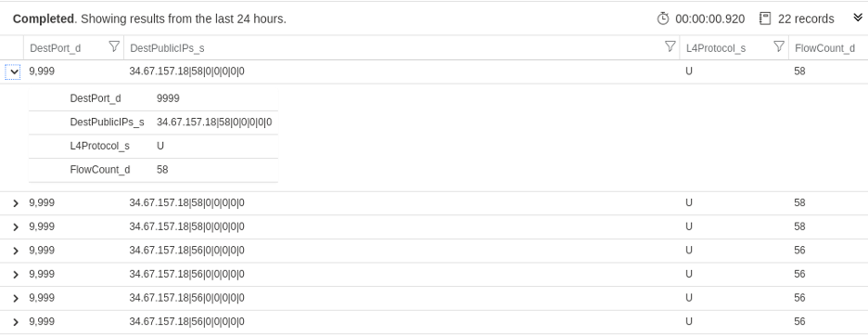Open filter for DestPublicIPs_s column
This screenshot has width=868, height=336.
pos(670,46)
